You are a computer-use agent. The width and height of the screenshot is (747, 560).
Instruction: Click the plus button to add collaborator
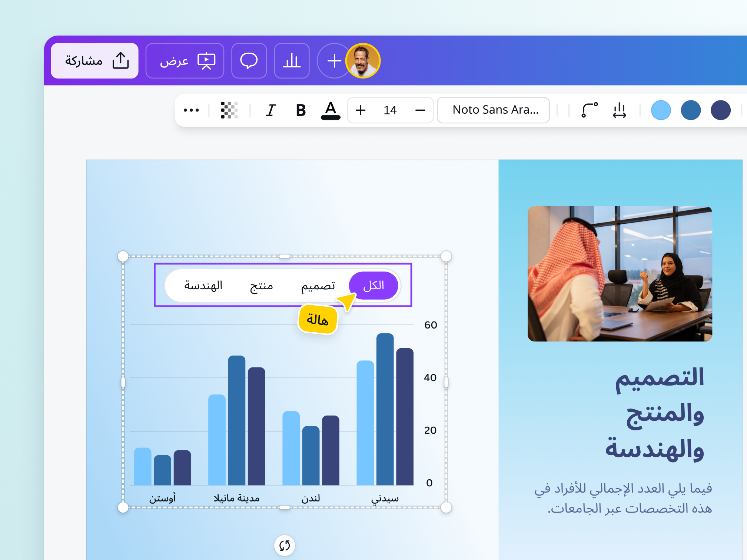click(334, 61)
